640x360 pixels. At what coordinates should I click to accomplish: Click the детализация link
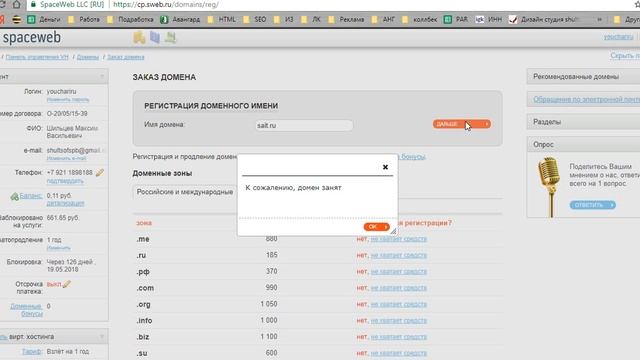click(65, 203)
